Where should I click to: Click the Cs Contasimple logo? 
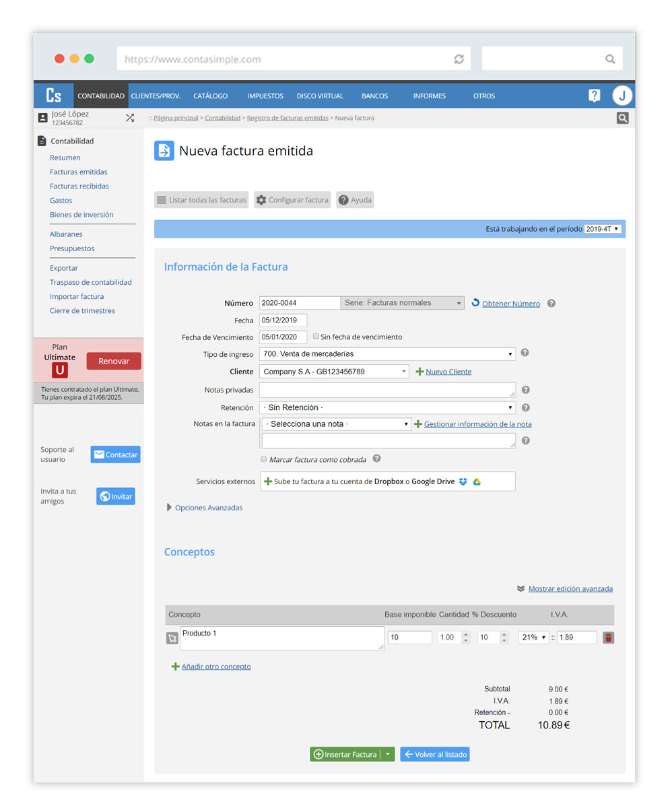[54, 96]
